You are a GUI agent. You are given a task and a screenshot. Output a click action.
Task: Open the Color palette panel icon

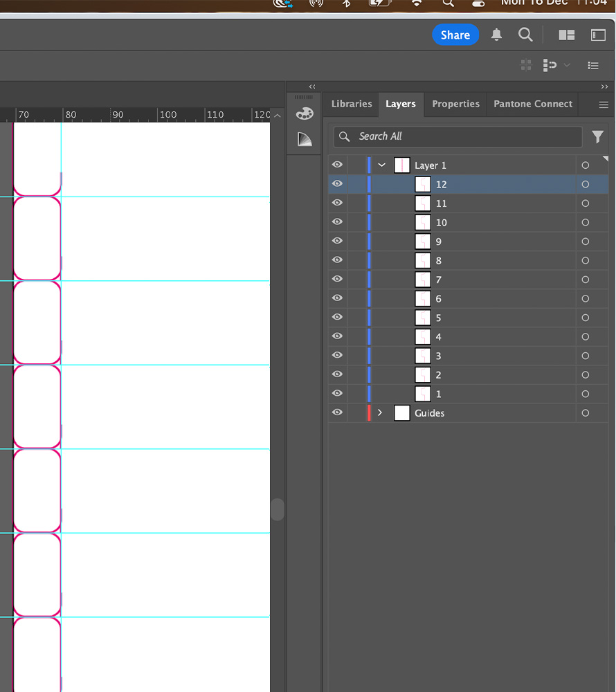pos(305,114)
